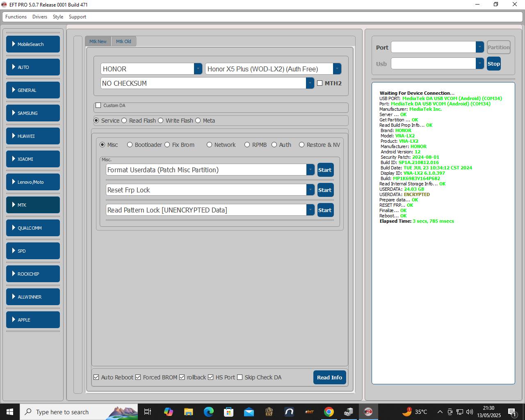Screen dimensions: 525x420
Task: Open Google Chrome from the taskbar
Action: (329, 412)
